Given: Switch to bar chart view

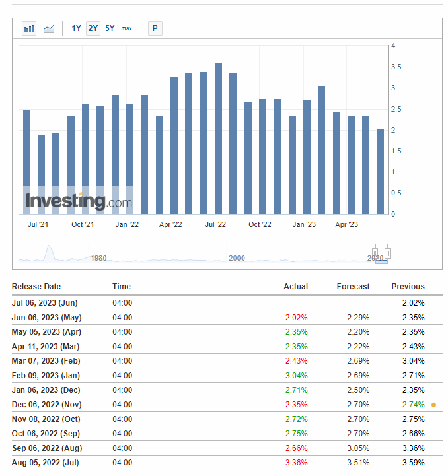Looking at the screenshot, I should coord(29,28).
